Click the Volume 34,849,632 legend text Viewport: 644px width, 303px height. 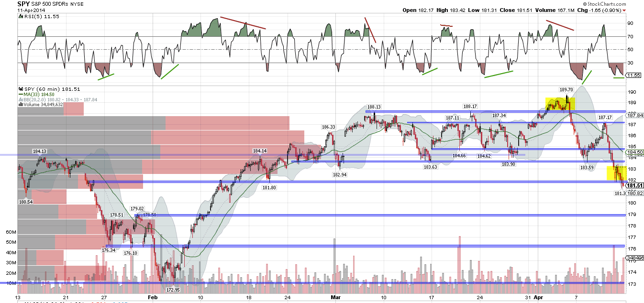click(43, 105)
